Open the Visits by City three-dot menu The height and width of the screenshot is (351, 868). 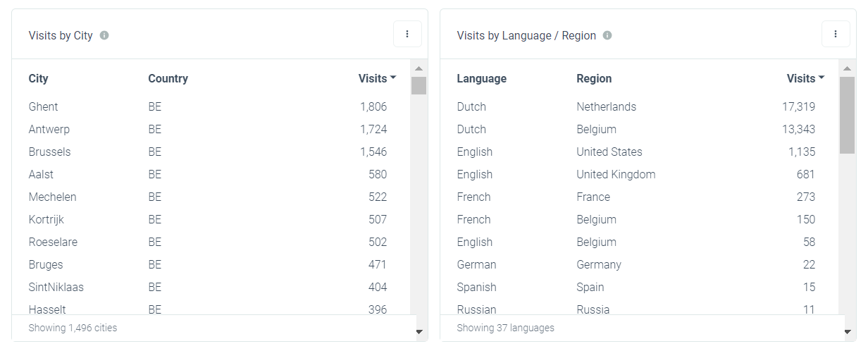pyautogui.click(x=407, y=34)
